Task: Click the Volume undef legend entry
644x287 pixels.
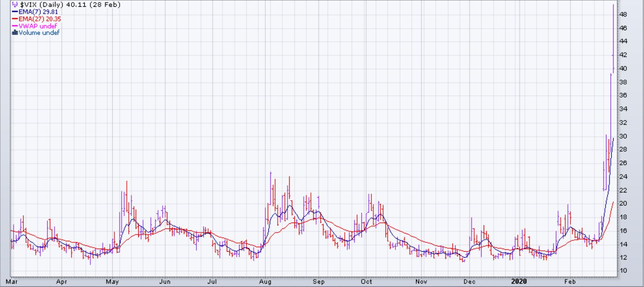Action: click(x=39, y=33)
